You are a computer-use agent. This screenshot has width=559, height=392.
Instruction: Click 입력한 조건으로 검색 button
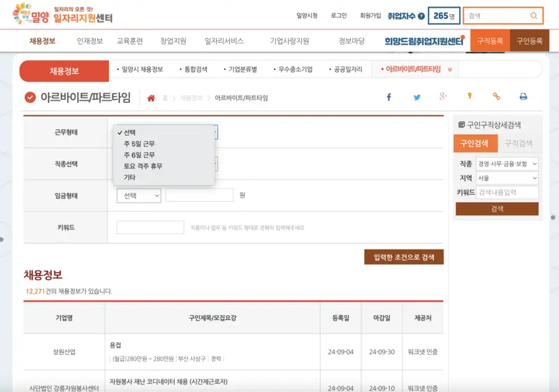[404, 257]
